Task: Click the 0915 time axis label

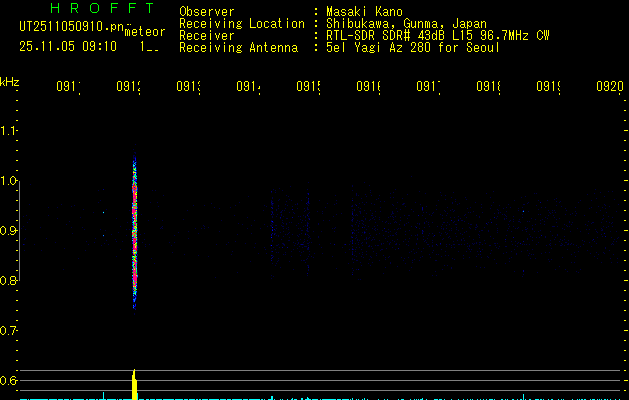Action: pos(308,86)
